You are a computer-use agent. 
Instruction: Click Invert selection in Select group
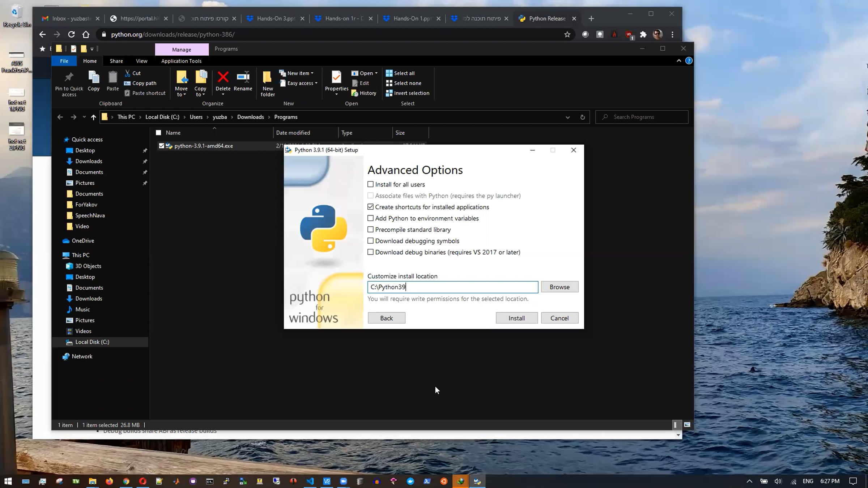407,93
